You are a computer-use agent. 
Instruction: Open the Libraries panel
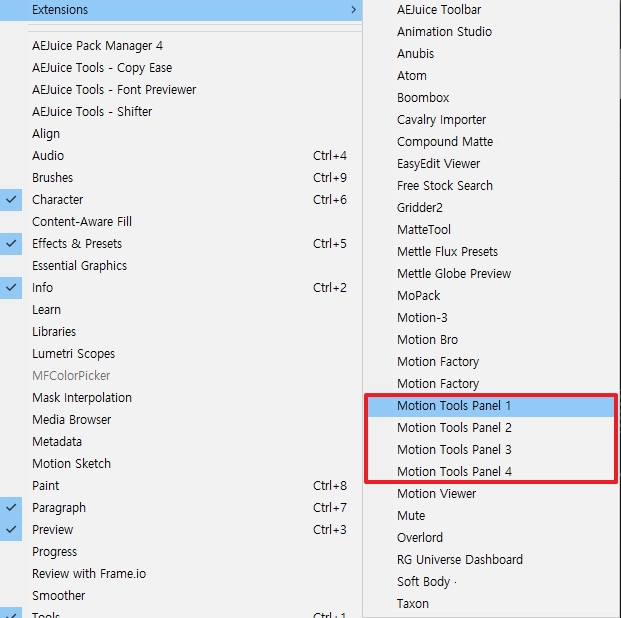coord(54,332)
